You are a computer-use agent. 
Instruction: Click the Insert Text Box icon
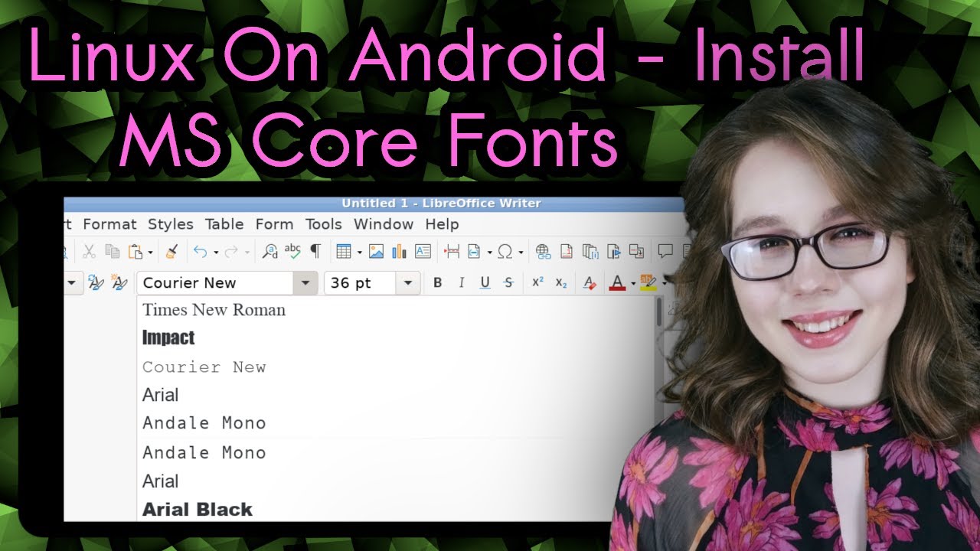click(x=423, y=251)
